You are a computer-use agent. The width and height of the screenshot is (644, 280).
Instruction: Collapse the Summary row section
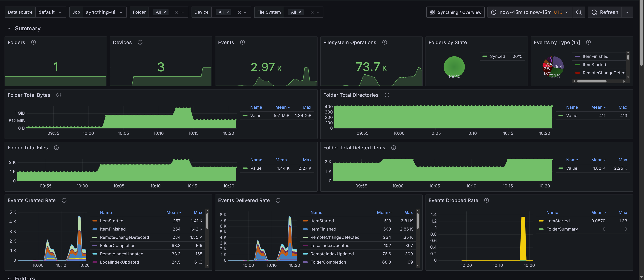point(9,29)
